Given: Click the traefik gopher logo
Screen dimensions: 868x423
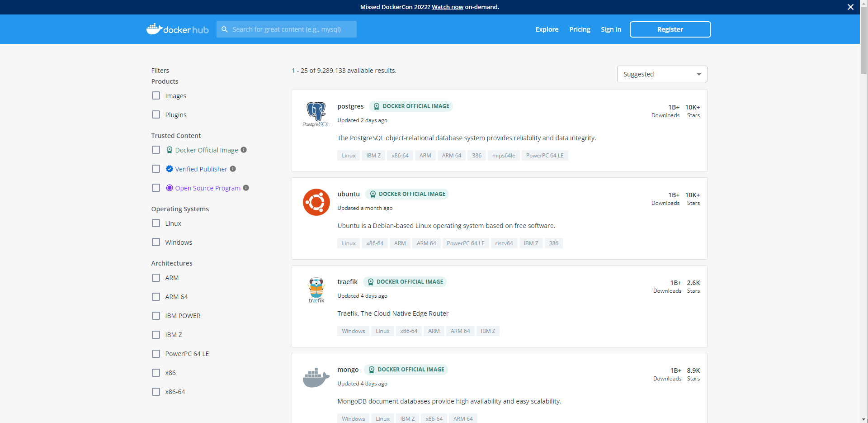Looking at the screenshot, I should pos(316,290).
